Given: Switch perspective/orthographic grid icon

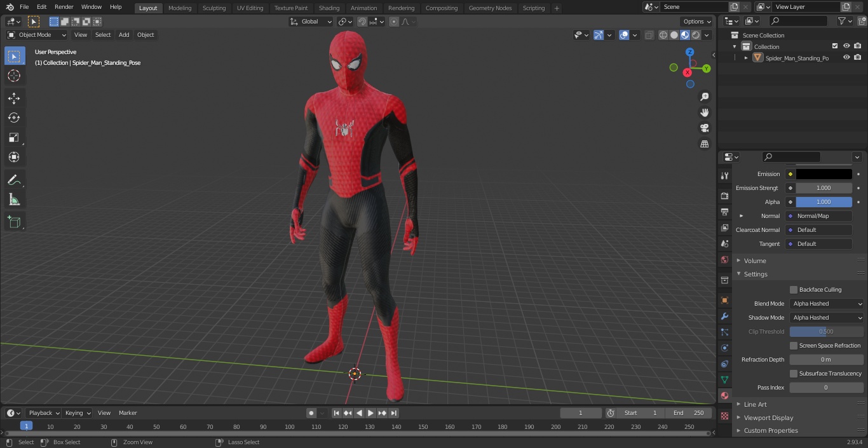Looking at the screenshot, I should [704, 144].
